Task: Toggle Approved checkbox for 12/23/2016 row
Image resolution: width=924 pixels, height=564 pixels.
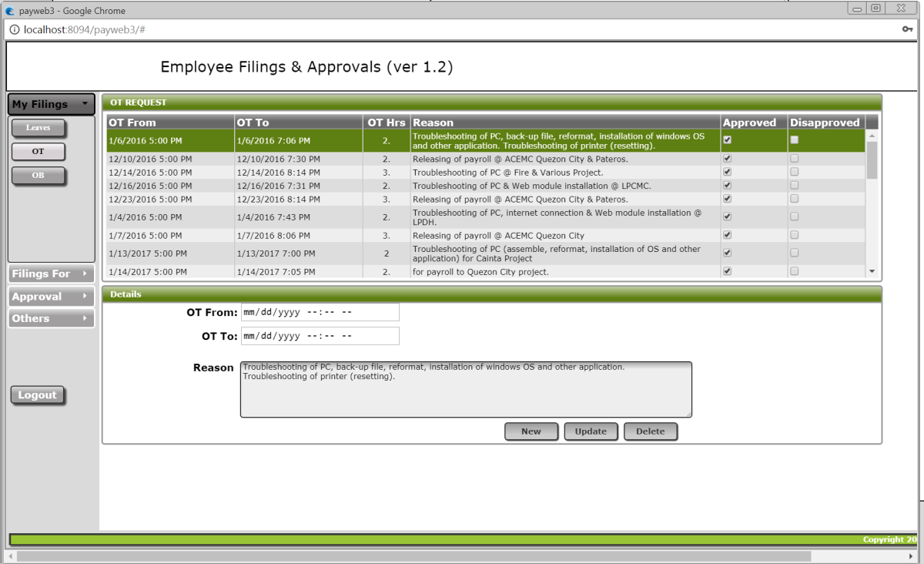Action: [728, 199]
